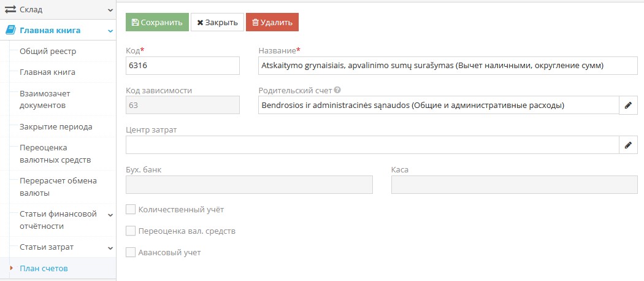Screen dimensions: 644x281
Task: Select План счетов in the sidebar
Action: point(44,269)
